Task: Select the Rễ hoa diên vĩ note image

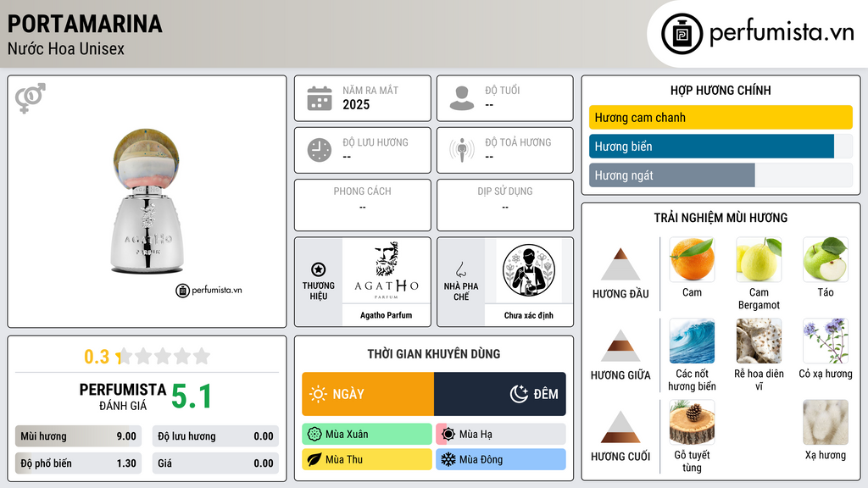Action: pyautogui.click(x=759, y=341)
